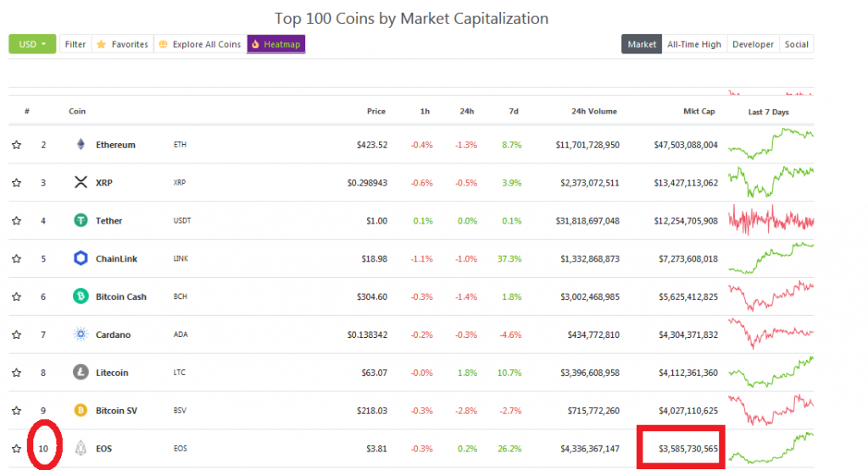Click the LINK ticker symbol
Image resolution: width=868 pixels, height=470 pixels.
(181, 258)
